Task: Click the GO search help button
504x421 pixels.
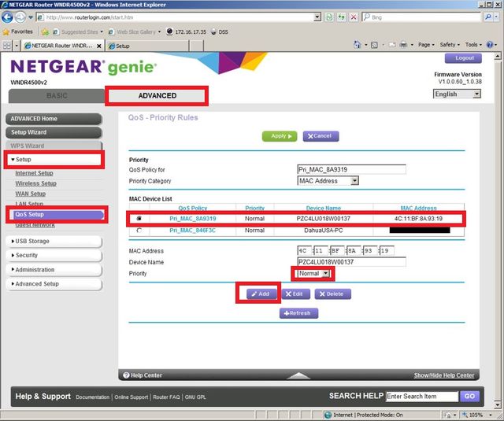Action: click(x=469, y=397)
